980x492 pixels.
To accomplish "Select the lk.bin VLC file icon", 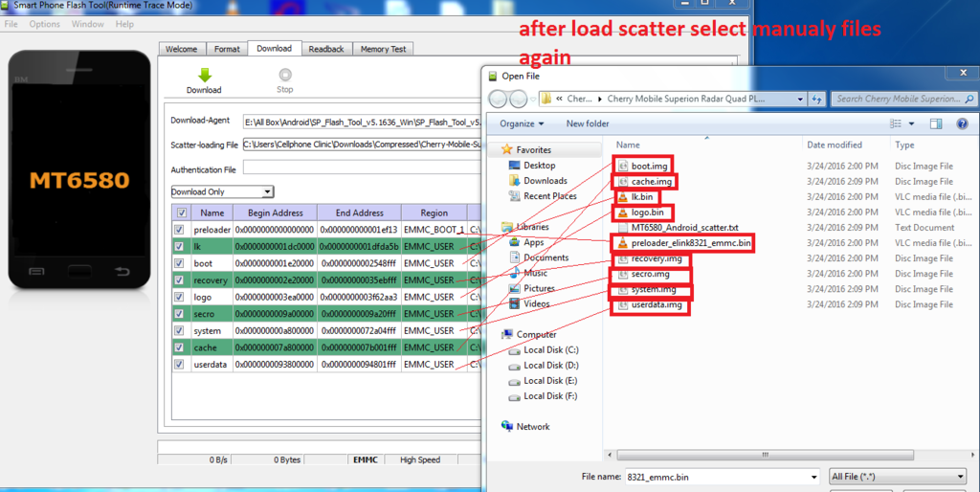I will (622, 197).
